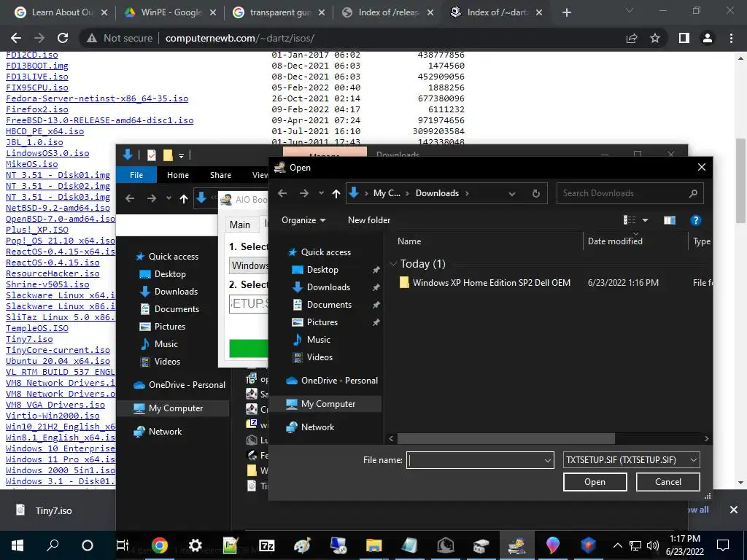
Task: Select My Computer in Open dialog sidebar
Action: click(328, 404)
